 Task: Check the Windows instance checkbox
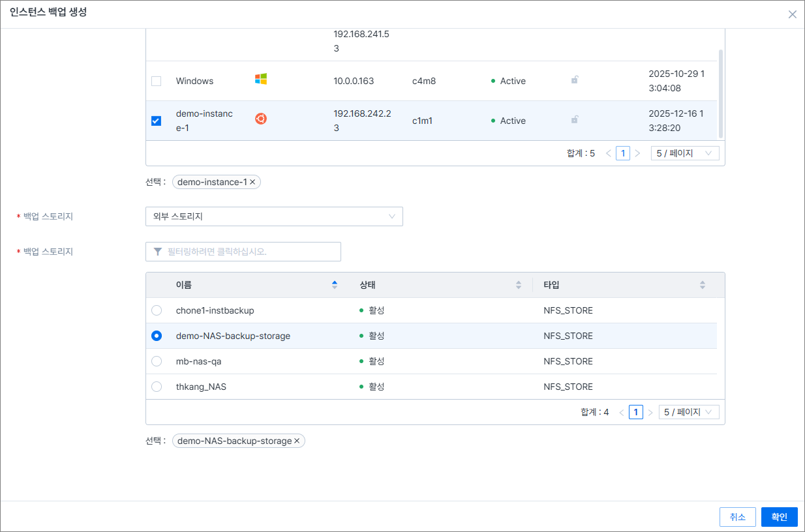pos(156,81)
